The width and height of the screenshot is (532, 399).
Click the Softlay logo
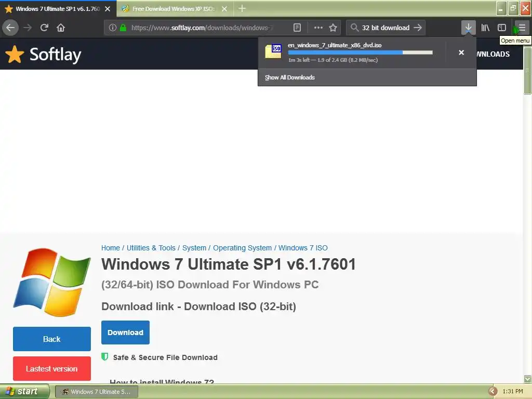[44, 54]
